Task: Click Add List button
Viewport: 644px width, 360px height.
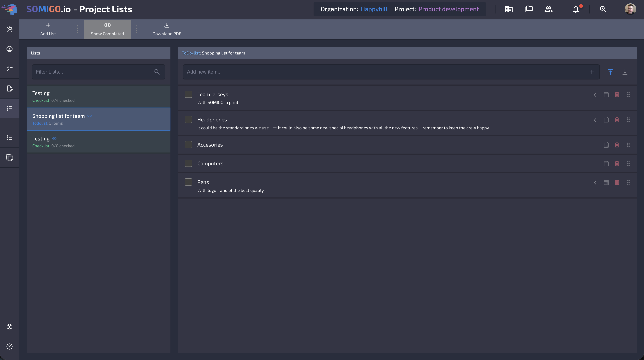Action: [48, 29]
